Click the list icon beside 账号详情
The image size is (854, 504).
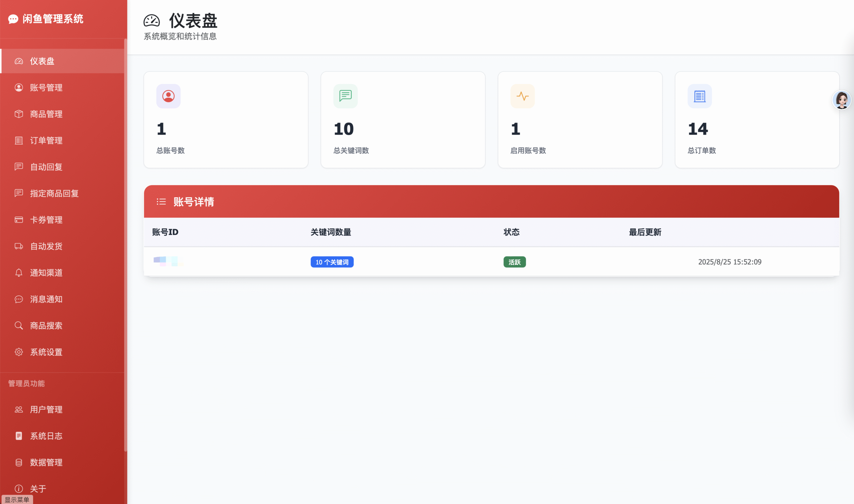(161, 202)
